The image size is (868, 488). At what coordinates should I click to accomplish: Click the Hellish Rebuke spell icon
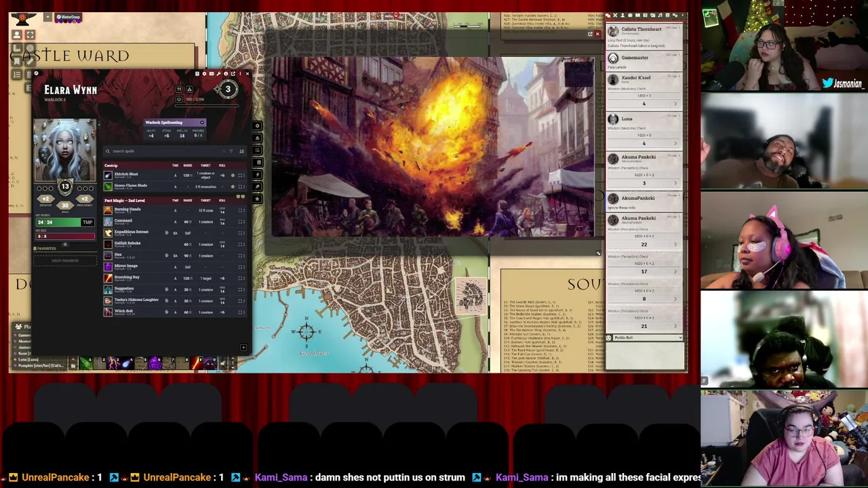[x=108, y=245]
